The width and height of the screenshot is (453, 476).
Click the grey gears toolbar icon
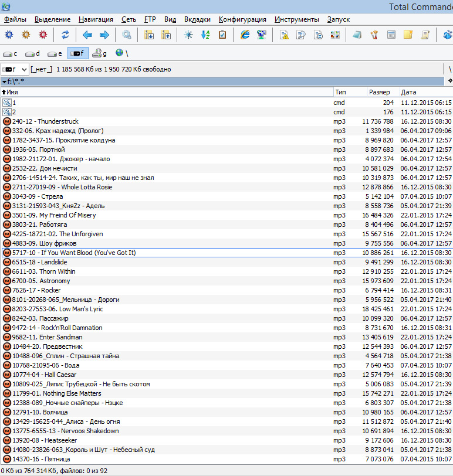(127, 35)
